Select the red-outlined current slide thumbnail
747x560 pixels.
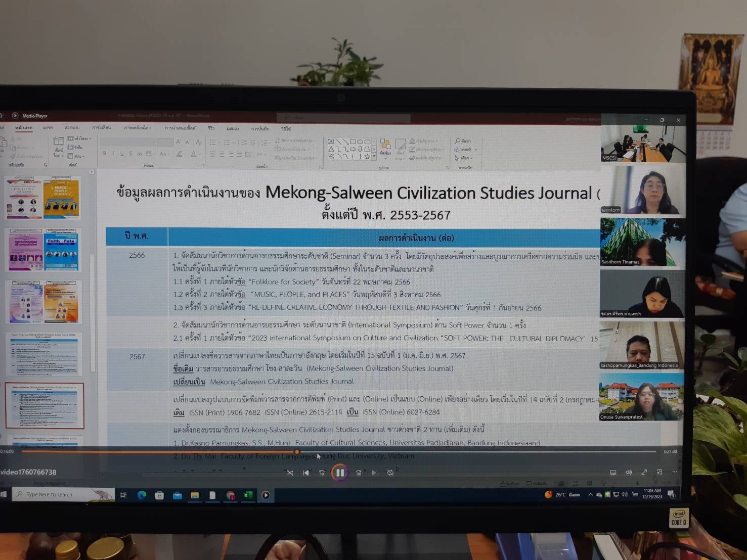click(45, 405)
